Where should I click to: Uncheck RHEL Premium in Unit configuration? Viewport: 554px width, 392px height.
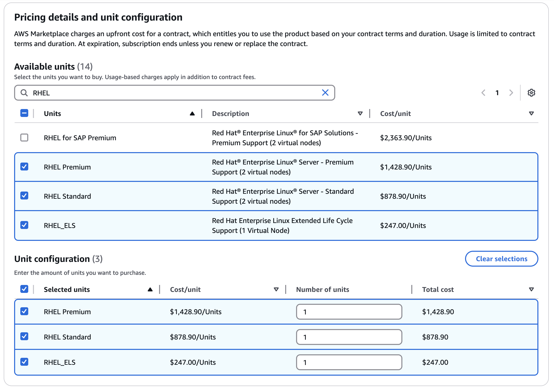[x=24, y=311]
